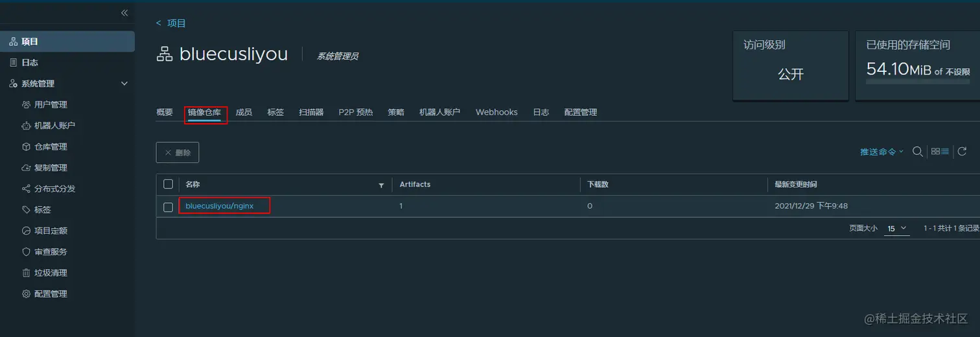
Task: Click the refresh icon
Action: pos(962,152)
